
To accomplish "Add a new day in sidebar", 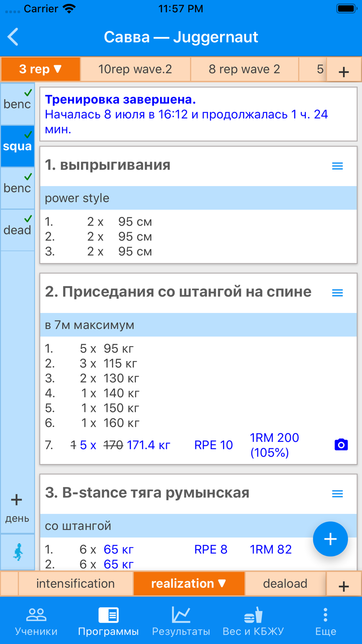I will 17,508.
